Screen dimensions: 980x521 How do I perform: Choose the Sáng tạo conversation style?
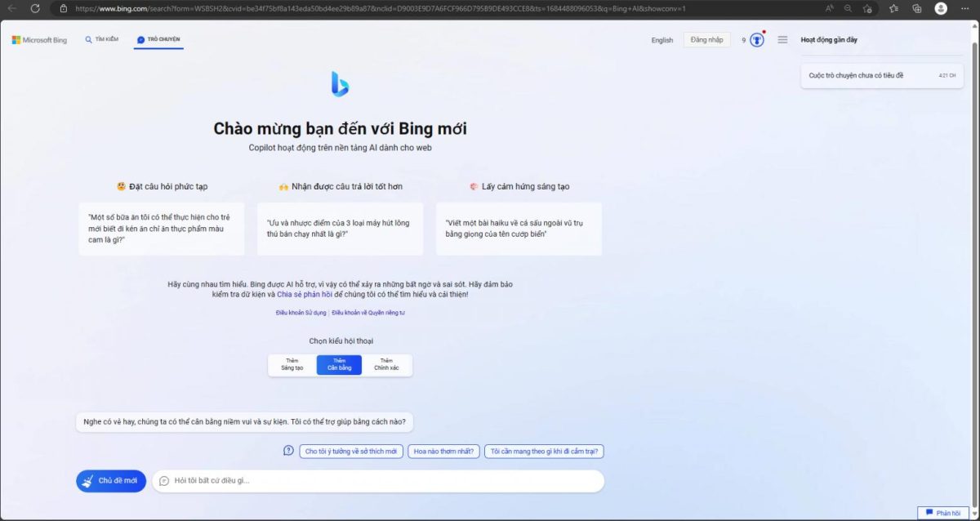[x=292, y=365]
